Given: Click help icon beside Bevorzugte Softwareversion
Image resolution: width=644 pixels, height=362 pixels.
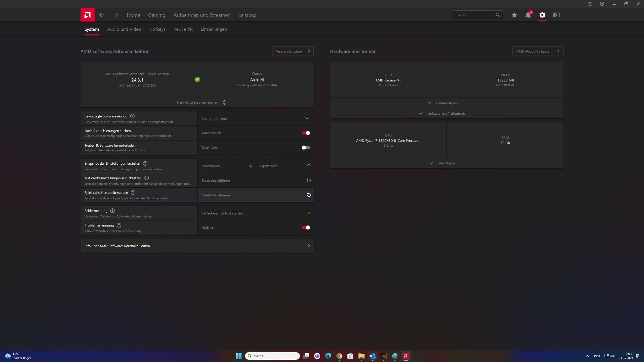Looking at the screenshot, I should coord(132,116).
